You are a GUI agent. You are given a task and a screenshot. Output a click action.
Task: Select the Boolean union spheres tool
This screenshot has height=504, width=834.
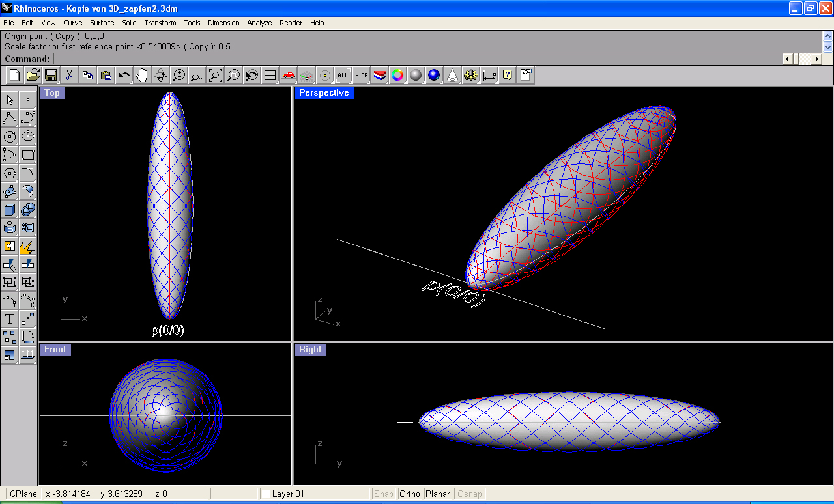(x=28, y=209)
